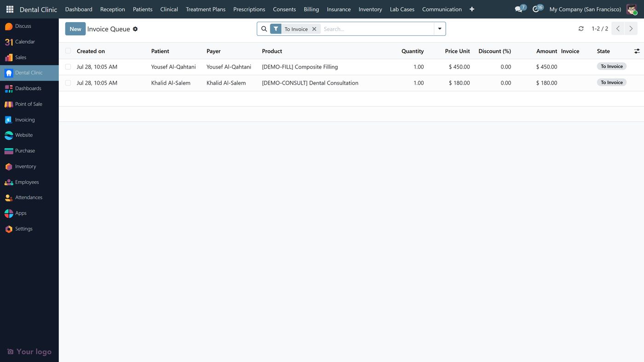Open Sales app in sidebar
The image size is (644, 362).
tap(29, 57)
